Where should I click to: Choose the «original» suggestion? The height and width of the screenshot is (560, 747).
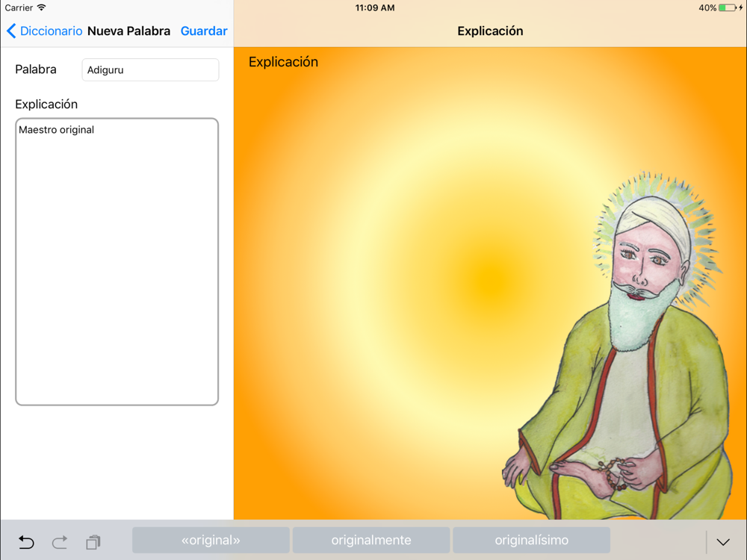click(x=211, y=540)
